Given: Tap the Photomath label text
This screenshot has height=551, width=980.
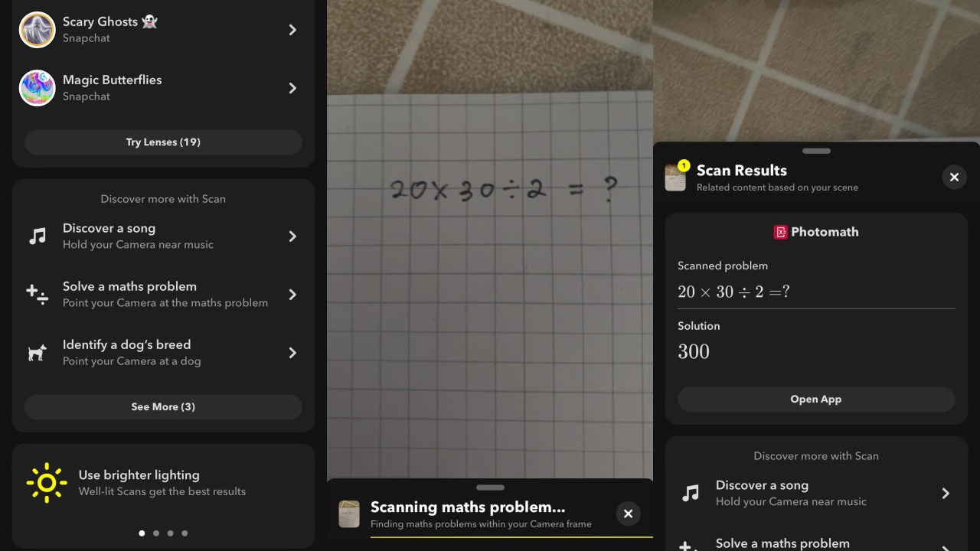Looking at the screenshot, I should [825, 232].
